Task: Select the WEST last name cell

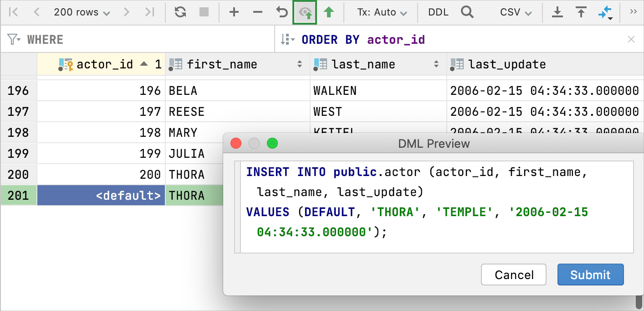Action: pos(378,112)
